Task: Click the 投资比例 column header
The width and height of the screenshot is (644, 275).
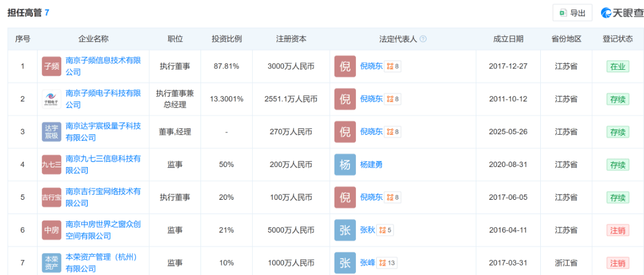Action: pos(227,39)
